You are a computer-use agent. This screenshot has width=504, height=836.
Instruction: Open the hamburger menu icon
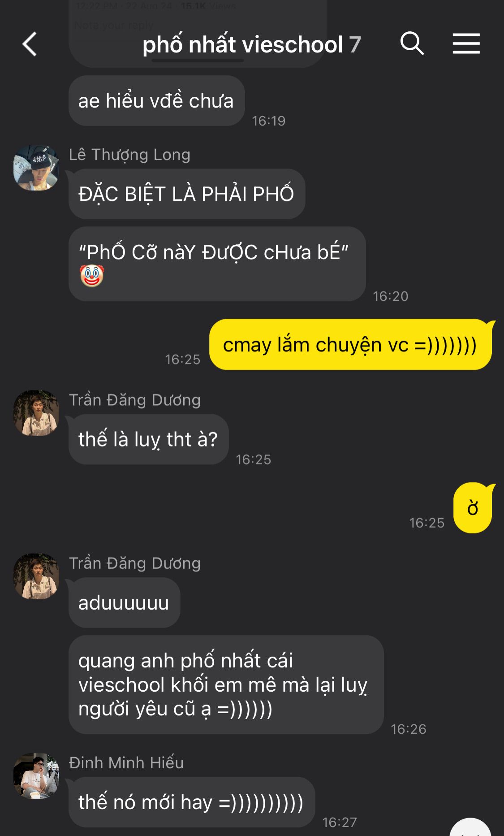click(x=466, y=43)
